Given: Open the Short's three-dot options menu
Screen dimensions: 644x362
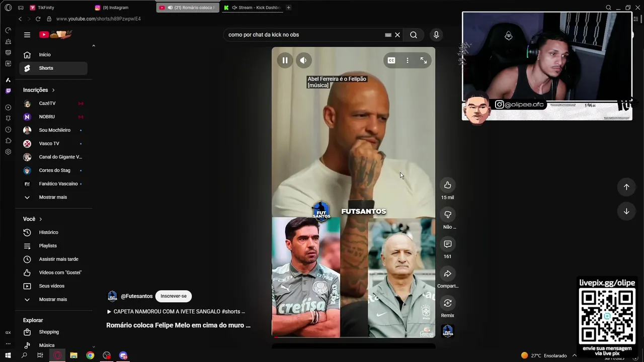Looking at the screenshot, I should coord(408,60).
